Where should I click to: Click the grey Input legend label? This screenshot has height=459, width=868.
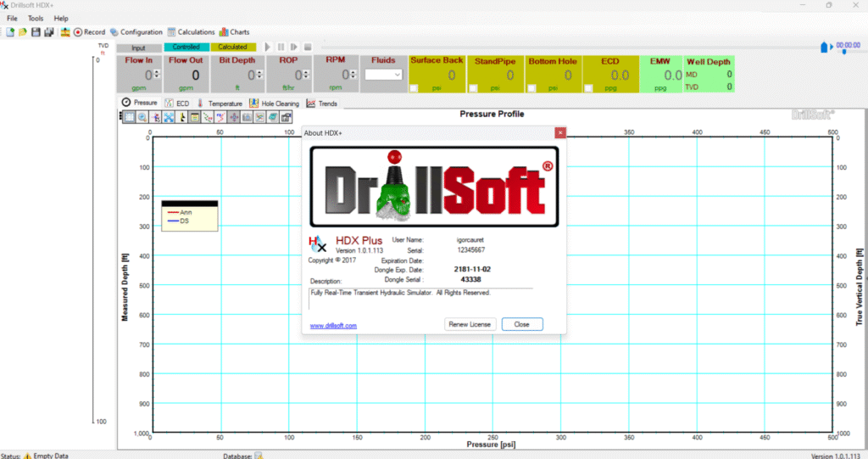(139, 48)
